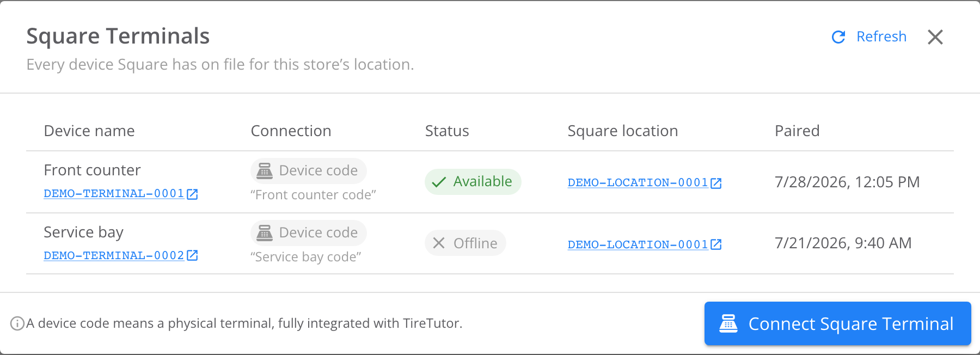Click paired date 7/21/2026, 9:40 AM
This screenshot has width=980, height=355.
click(843, 243)
